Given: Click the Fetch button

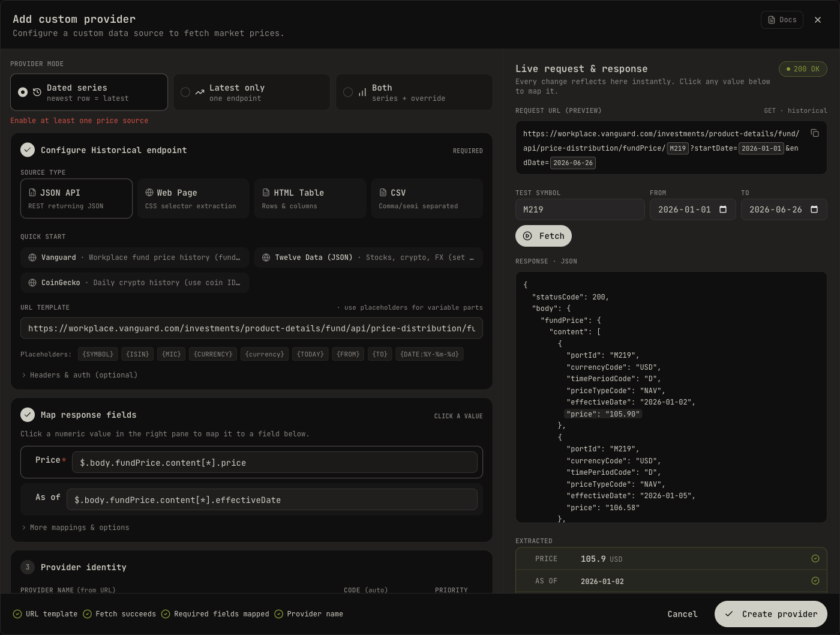Looking at the screenshot, I should 544,236.
